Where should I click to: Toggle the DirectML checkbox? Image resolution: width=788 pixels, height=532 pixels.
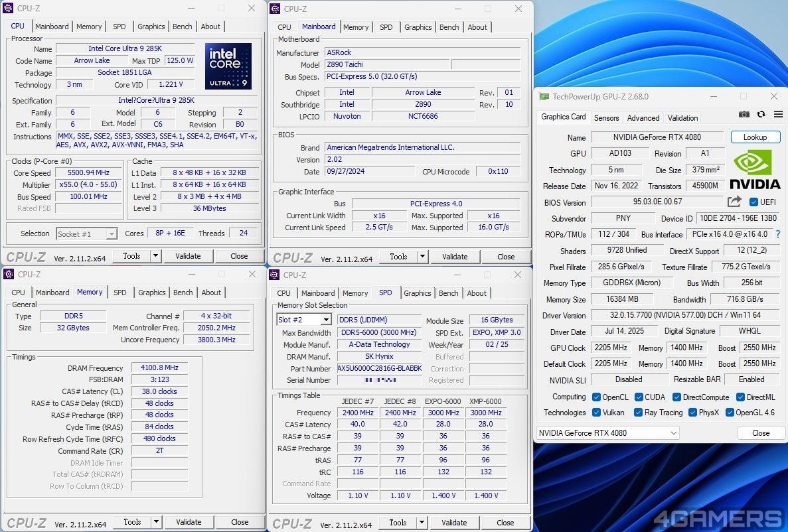[x=740, y=397]
